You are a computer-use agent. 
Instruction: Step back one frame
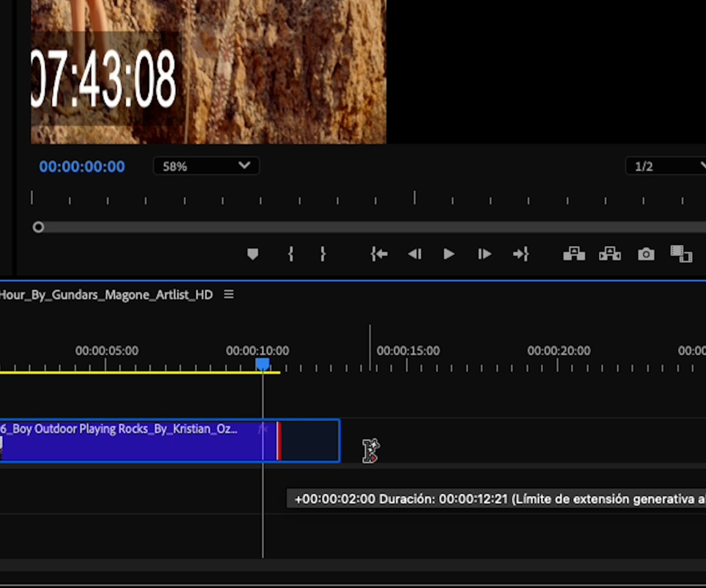(x=415, y=254)
